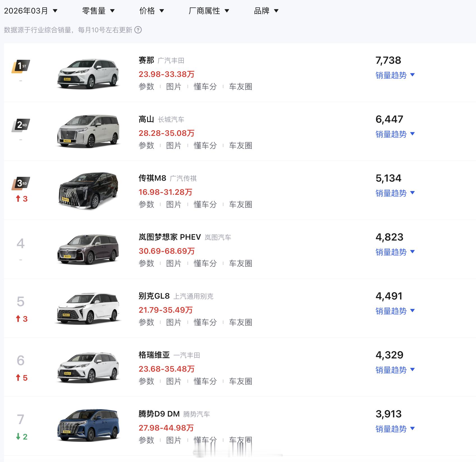Click the 7,738 sales figure
This screenshot has height=462, width=476.
pyautogui.click(x=388, y=60)
